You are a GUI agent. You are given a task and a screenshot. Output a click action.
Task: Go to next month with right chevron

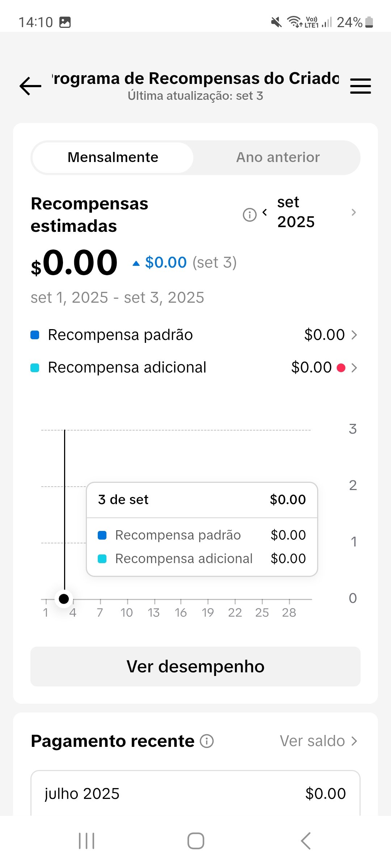coord(354,212)
